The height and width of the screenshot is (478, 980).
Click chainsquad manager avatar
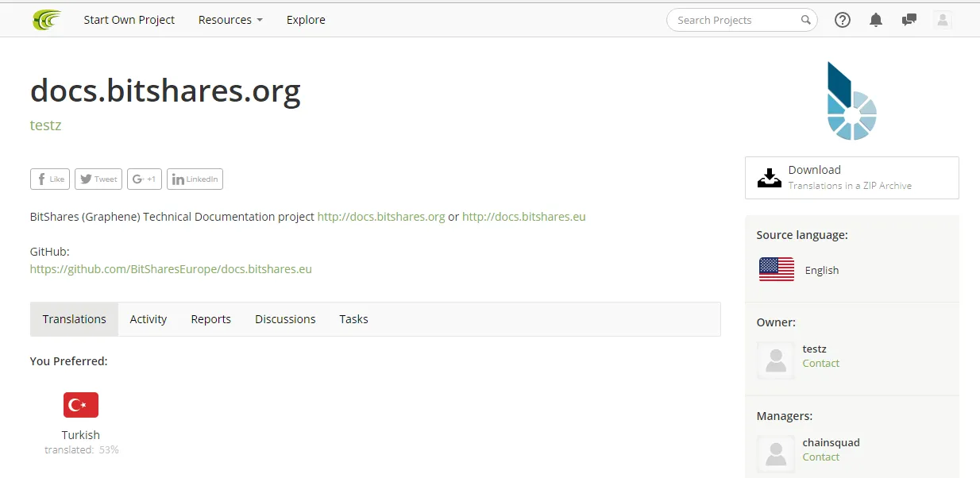tap(776, 454)
